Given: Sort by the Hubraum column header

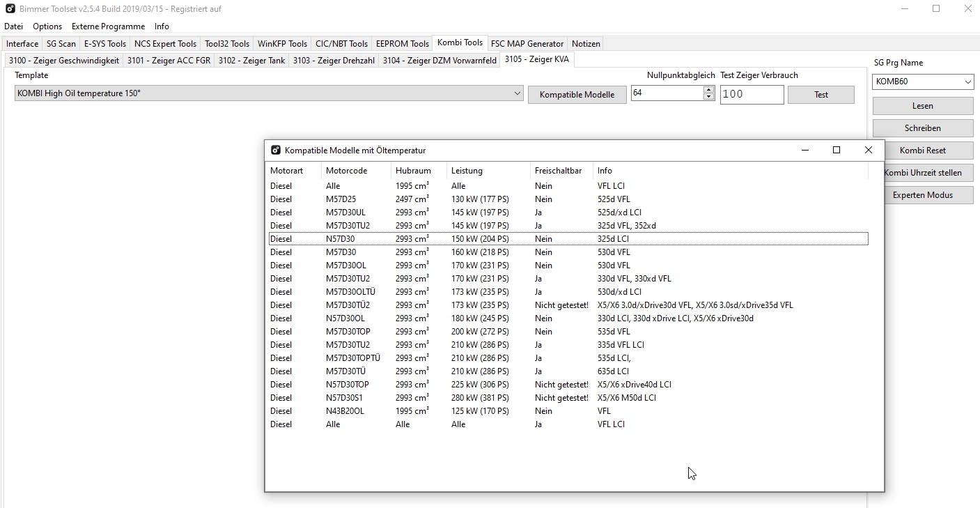Looking at the screenshot, I should pos(419,171).
